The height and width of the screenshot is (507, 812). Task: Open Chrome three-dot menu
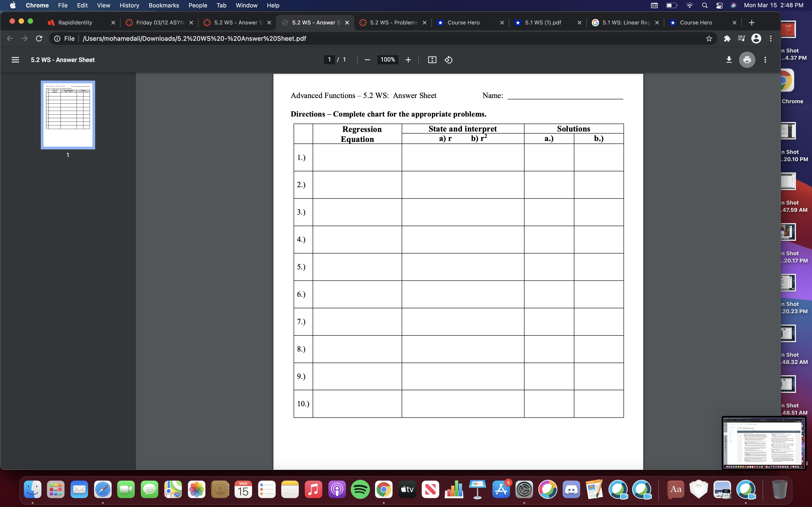[771, 38]
